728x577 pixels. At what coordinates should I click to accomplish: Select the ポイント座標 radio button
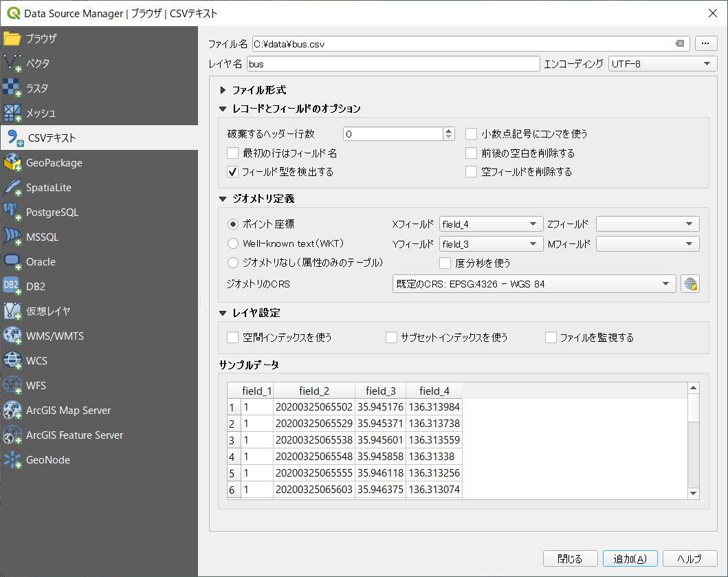(x=233, y=224)
